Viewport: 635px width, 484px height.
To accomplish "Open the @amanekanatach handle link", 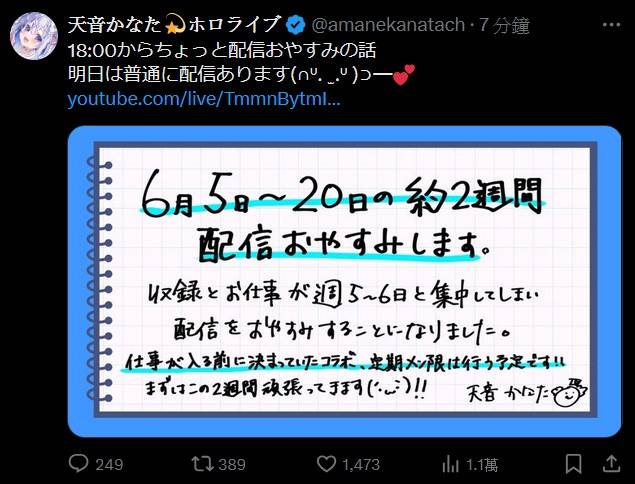I will (388, 25).
